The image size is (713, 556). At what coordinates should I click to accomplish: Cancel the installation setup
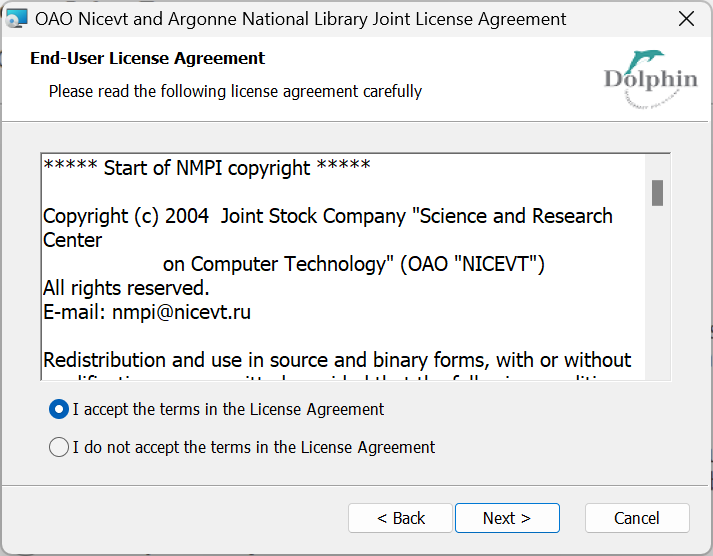coord(637,518)
